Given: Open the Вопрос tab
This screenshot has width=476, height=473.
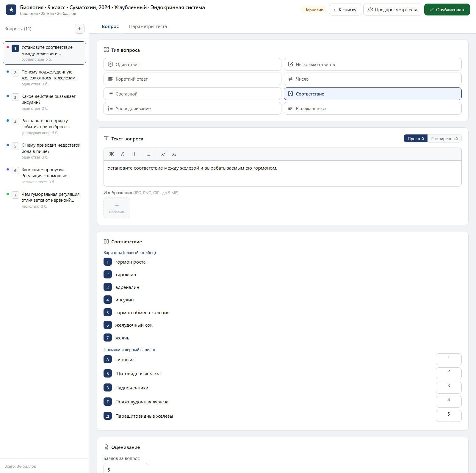Looking at the screenshot, I should tap(110, 26).
